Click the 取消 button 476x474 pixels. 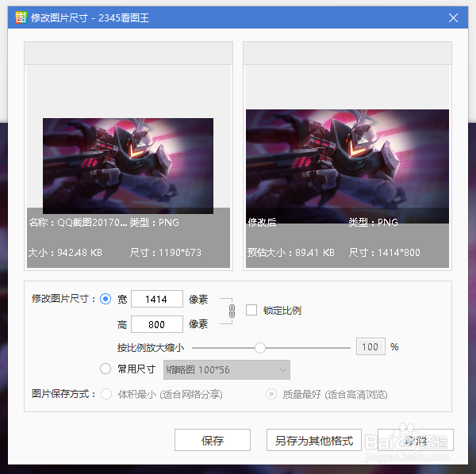[416, 440]
